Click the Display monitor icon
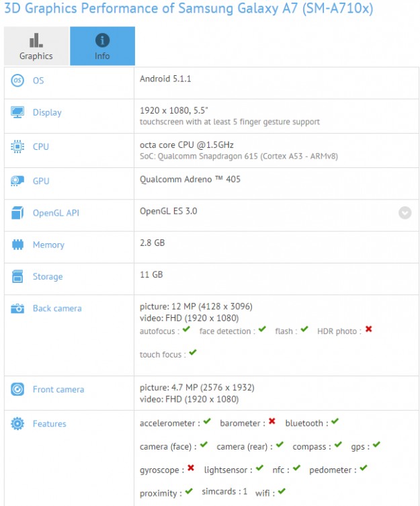This screenshot has height=506, width=420. point(17,113)
